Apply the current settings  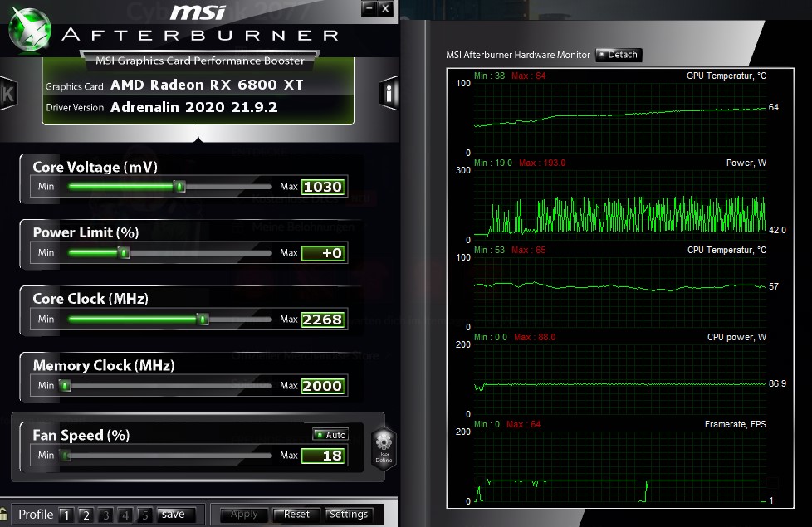tap(244, 515)
